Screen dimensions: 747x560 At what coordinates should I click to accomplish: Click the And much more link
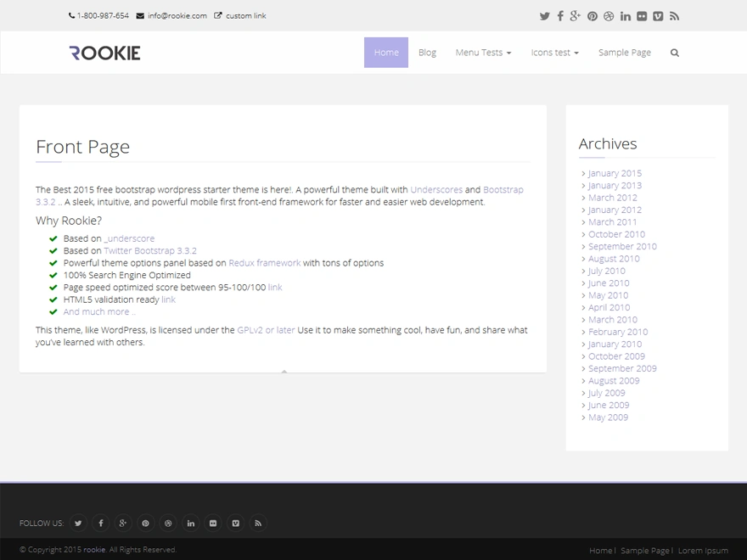click(x=99, y=312)
